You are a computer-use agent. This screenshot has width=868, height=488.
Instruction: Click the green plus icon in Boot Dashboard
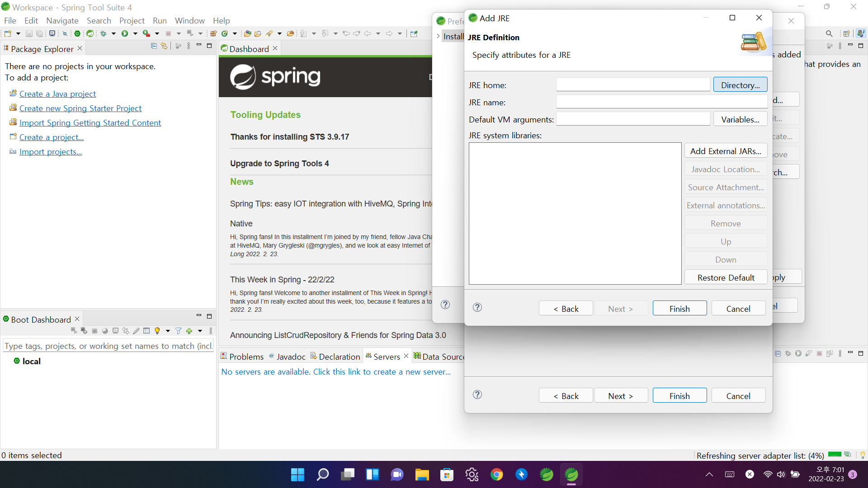coord(189,331)
